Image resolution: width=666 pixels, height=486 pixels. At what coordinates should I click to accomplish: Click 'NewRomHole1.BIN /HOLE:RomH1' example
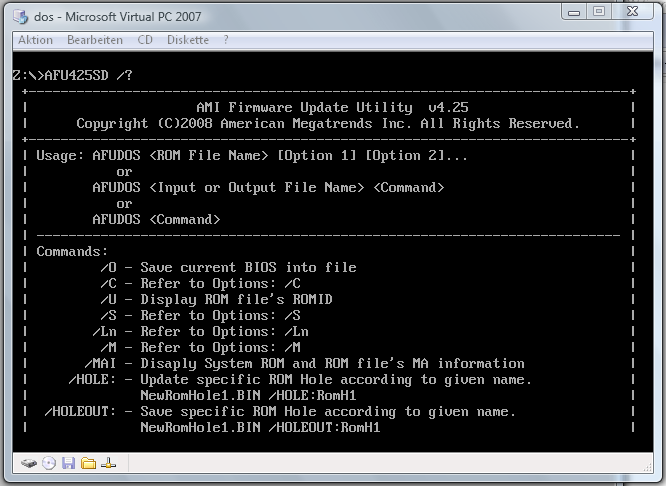[248, 396]
